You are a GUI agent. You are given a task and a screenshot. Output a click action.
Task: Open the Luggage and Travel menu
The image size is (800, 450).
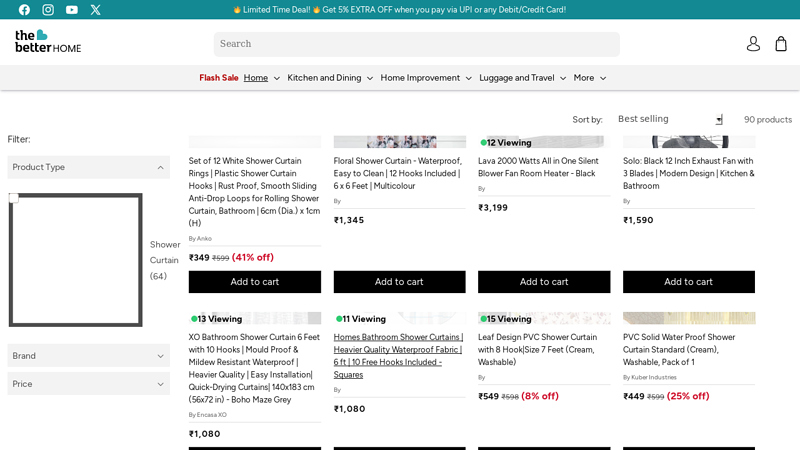[x=522, y=78]
